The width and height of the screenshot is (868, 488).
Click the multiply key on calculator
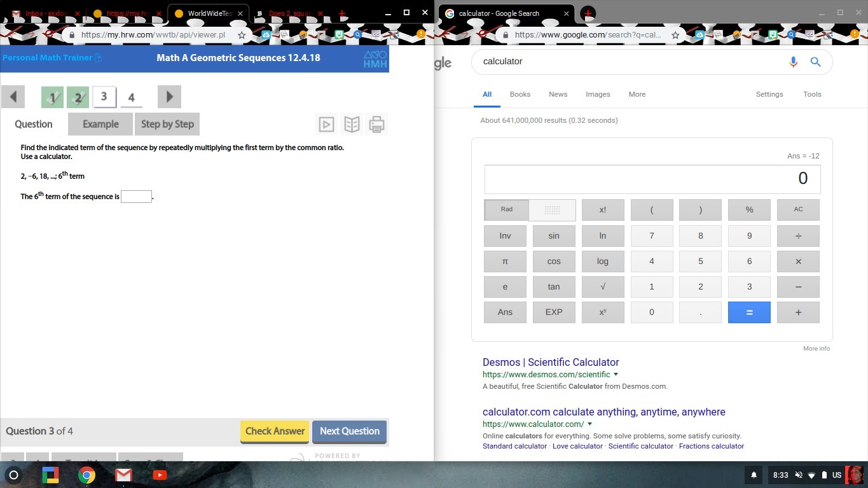point(798,261)
